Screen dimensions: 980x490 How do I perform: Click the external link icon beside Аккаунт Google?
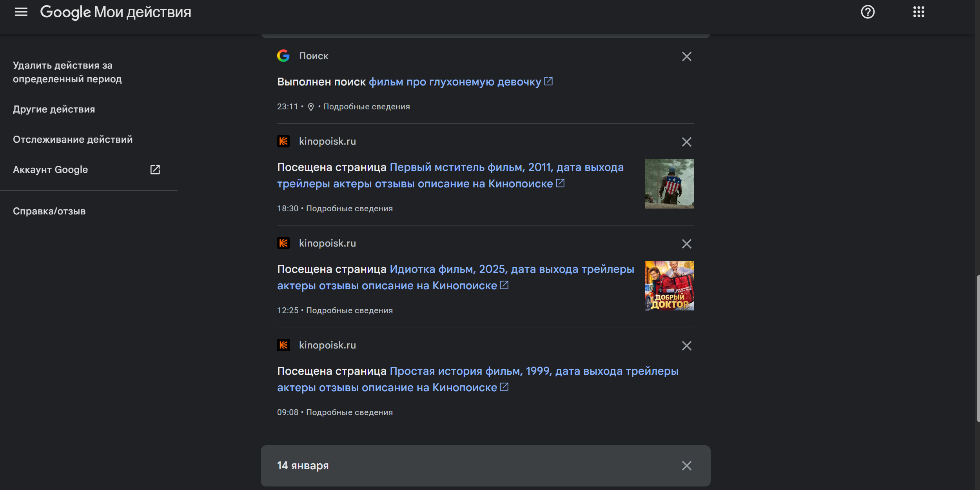coord(155,169)
